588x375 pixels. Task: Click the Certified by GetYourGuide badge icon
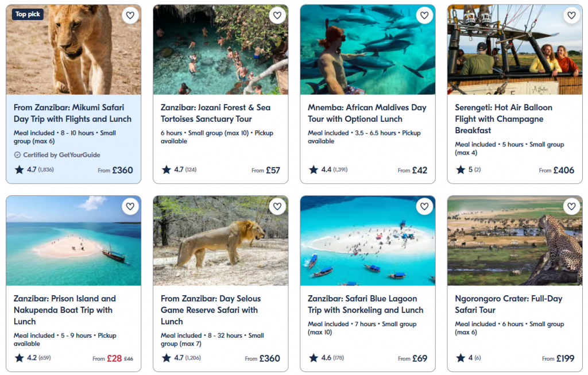[x=17, y=155]
